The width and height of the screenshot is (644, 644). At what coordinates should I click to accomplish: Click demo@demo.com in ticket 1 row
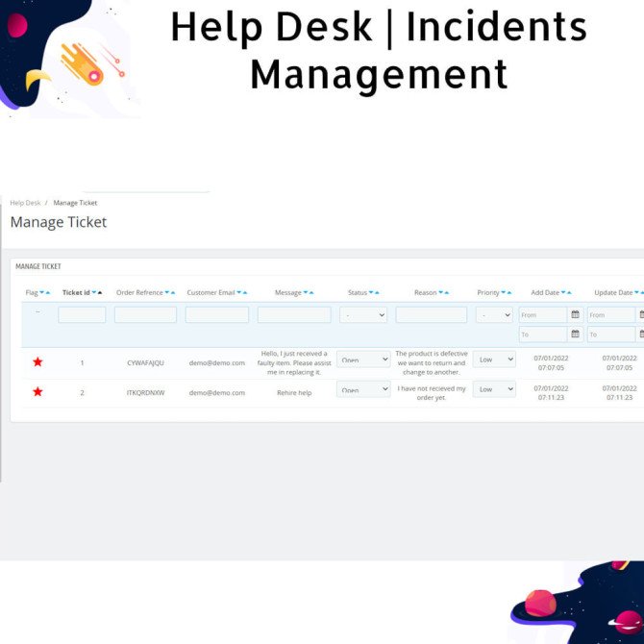tap(217, 362)
